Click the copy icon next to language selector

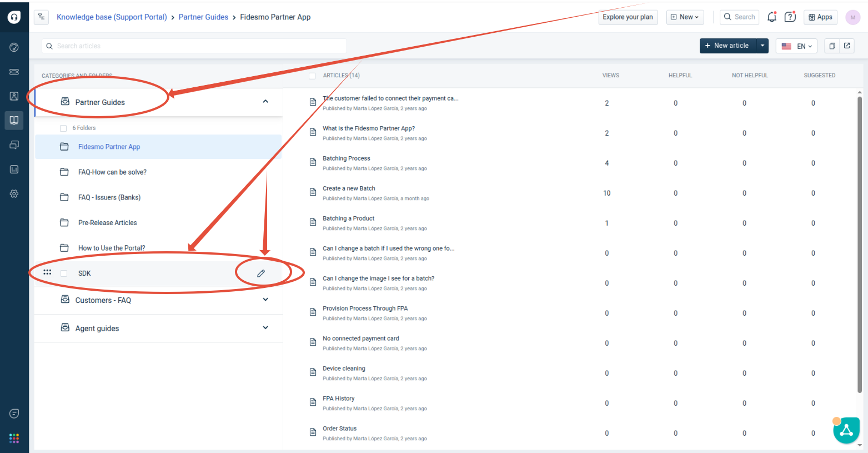pyautogui.click(x=832, y=46)
